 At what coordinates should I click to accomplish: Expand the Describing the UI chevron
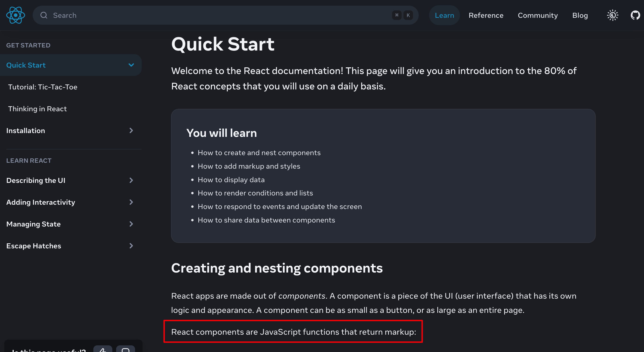131,180
